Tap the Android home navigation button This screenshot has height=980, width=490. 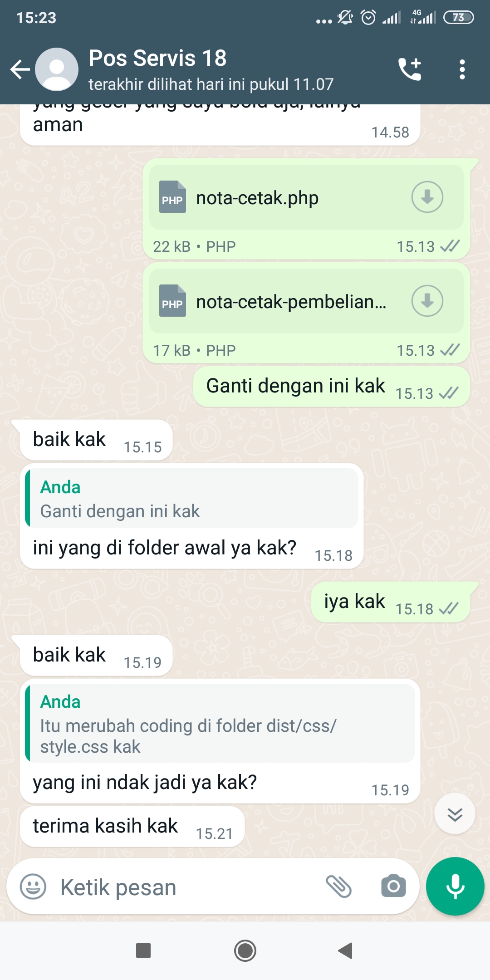[x=245, y=951]
